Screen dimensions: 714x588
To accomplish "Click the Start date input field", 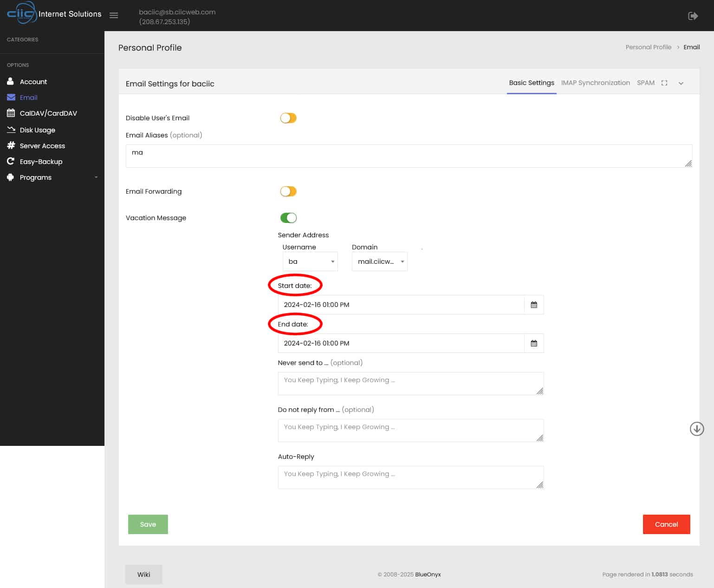I will point(401,305).
